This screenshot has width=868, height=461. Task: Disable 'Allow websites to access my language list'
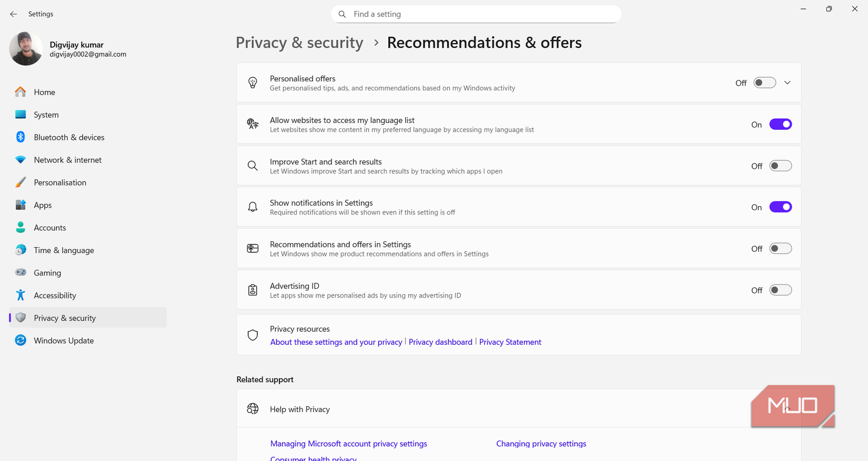click(x=780, y=124)
